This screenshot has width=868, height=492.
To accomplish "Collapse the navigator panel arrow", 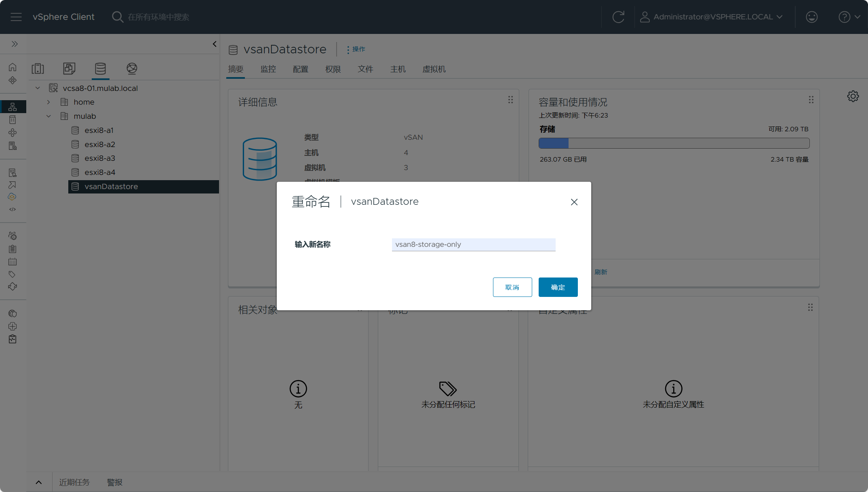I will click(x=215, y=44).
